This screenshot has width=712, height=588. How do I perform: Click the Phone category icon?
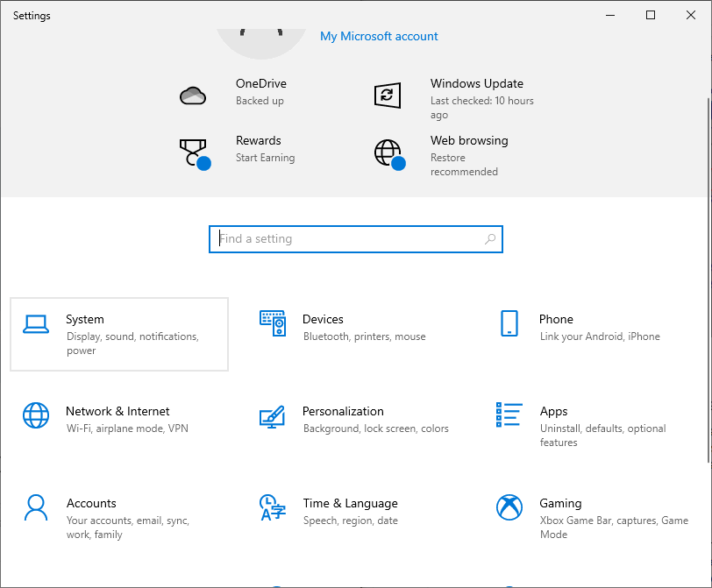click(509, 323)
